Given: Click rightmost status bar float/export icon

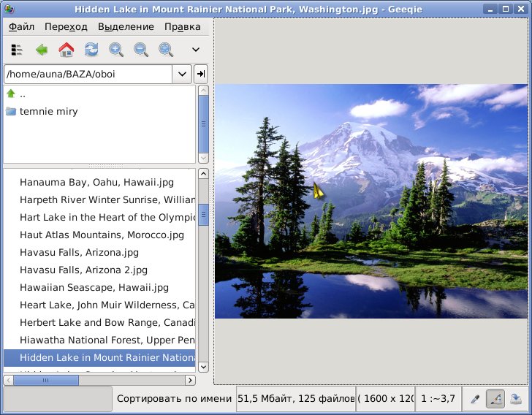Looking at the screenshot, I should pos(516,399).
